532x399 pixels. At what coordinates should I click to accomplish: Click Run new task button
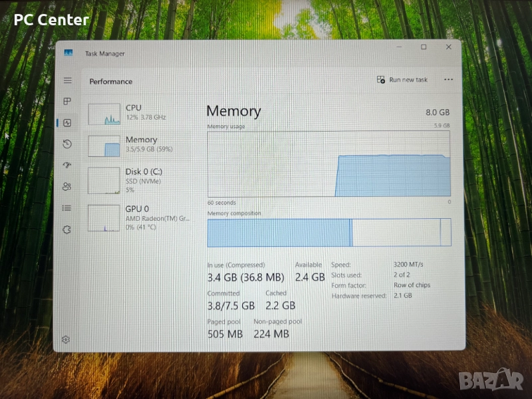[x=402, y=80]
